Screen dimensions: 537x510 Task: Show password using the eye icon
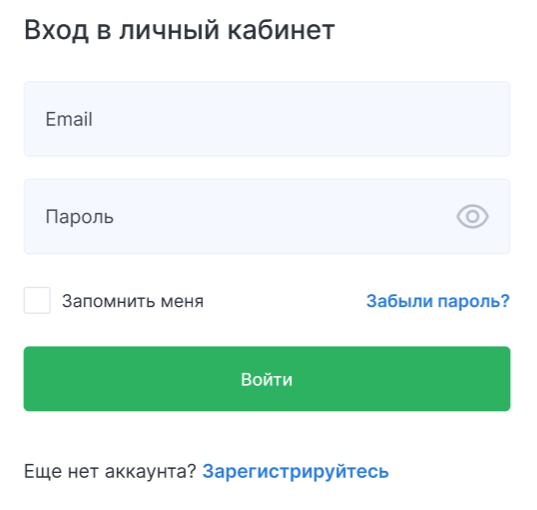(472, 216)
